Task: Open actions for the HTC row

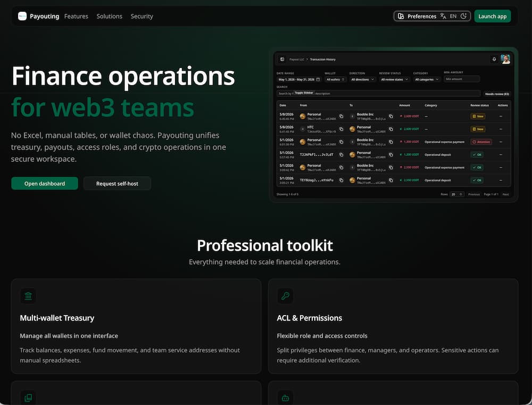Action: (x=501, y=129)
